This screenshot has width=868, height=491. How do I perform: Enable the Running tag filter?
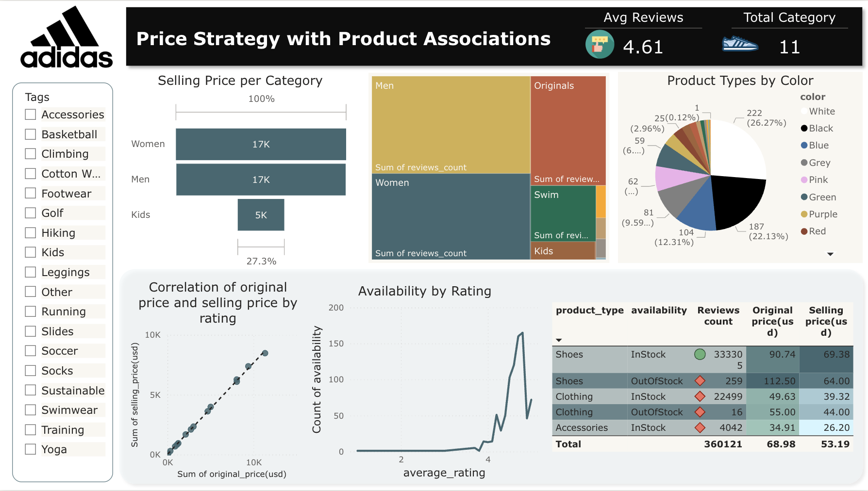click(x=31, y=311)
